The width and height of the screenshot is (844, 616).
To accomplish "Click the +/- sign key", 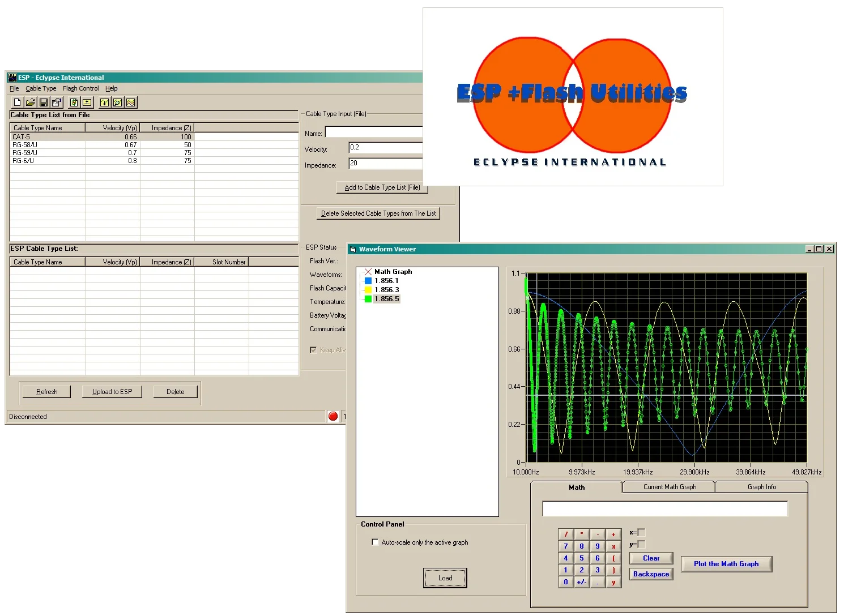I will (x=581, y=582).
